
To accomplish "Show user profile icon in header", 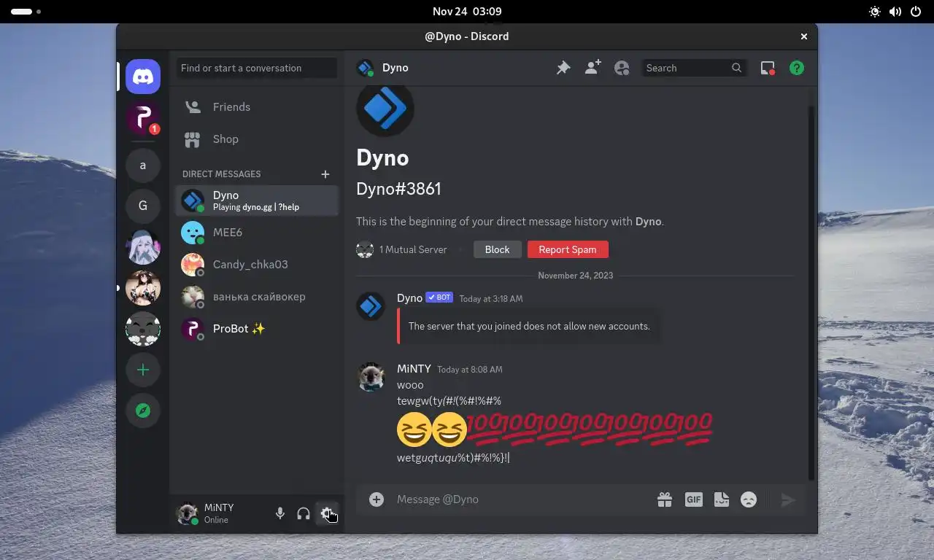I will click(622, 68).
